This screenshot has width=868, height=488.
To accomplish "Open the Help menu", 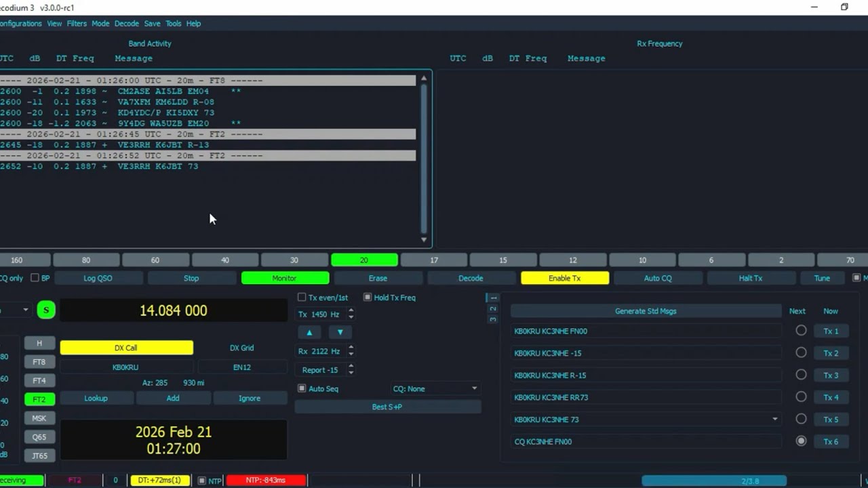I will [x=193, y=23].
